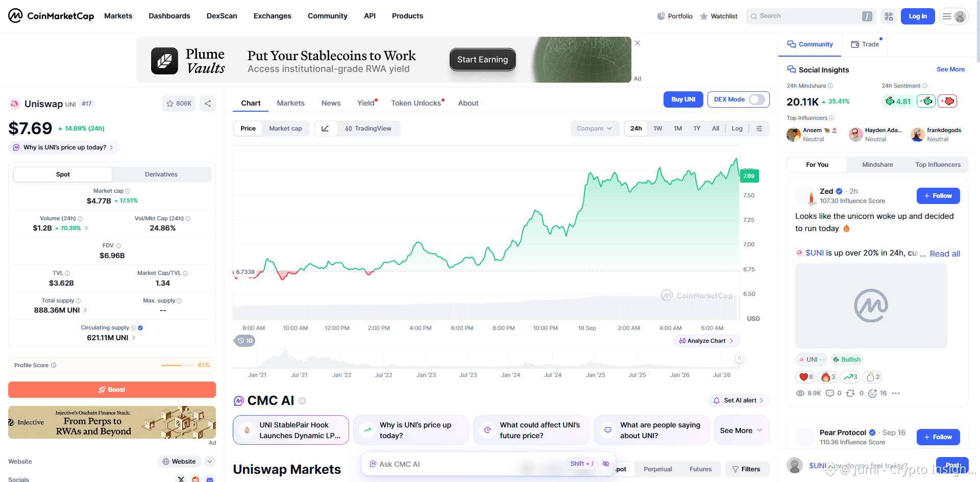
Task: Click the bullish green sentiment vote icon
Action: [926, 101]
